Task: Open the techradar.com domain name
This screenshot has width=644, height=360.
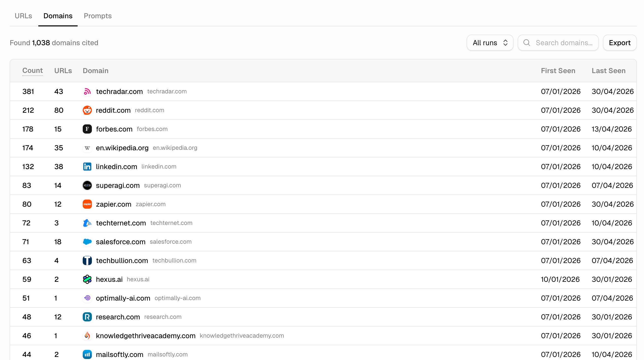Action: [119, 91]
